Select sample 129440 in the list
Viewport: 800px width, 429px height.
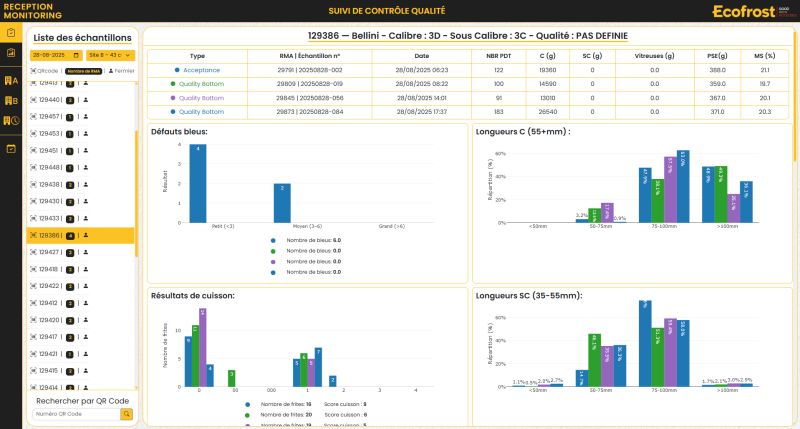[x=49, y=100]
